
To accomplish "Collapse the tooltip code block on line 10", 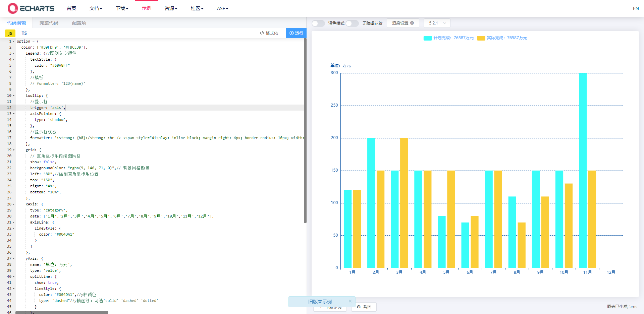I will 14,96.
